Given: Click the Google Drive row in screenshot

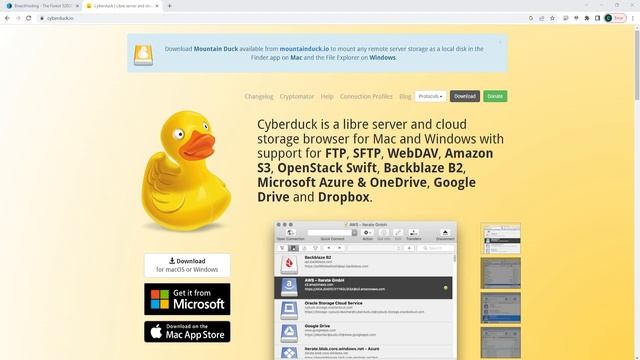Looking at the screenshot, I should pos(364,333).
